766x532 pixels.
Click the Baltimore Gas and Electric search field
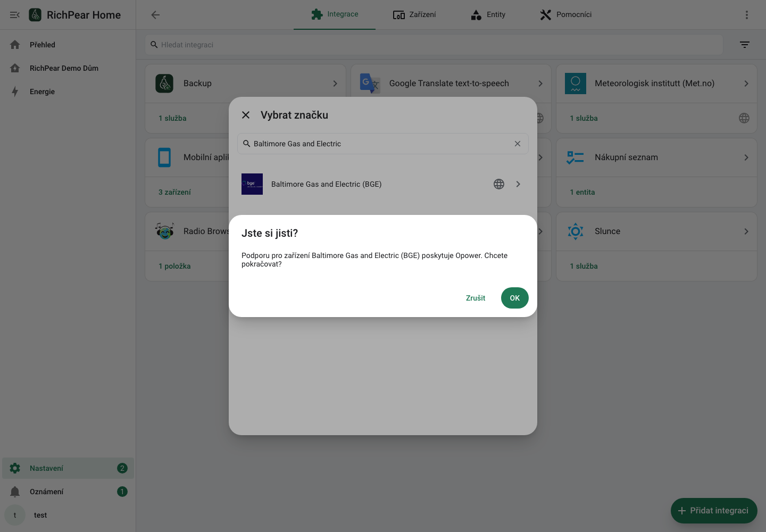coord(383,144)
